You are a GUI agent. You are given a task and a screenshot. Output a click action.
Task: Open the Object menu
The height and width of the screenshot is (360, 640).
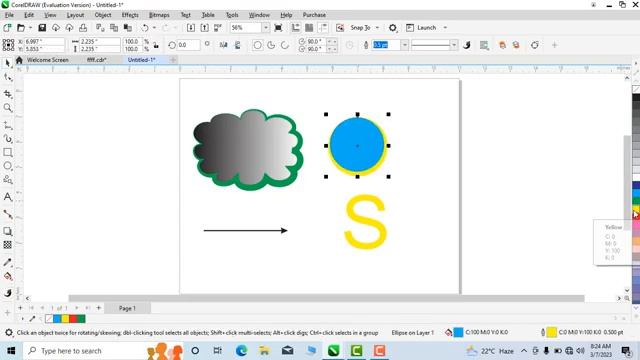pyautogui.click(x=103, y=15)
